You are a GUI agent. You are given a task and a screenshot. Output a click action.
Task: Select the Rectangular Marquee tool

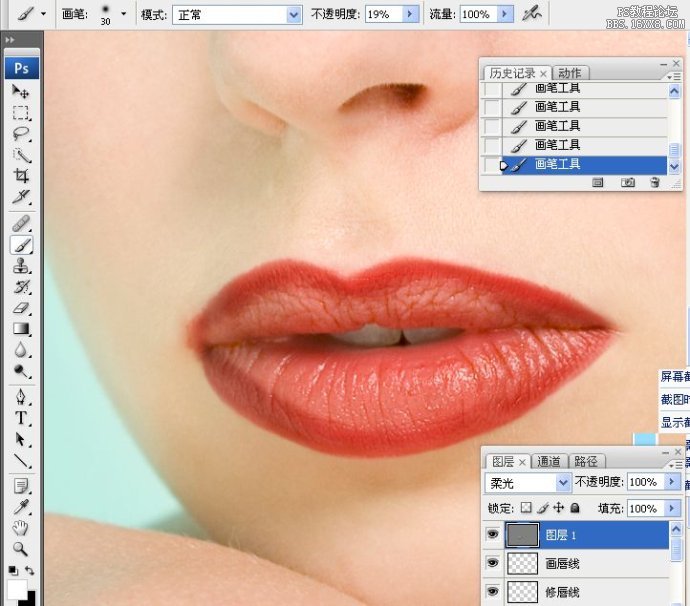20,113
